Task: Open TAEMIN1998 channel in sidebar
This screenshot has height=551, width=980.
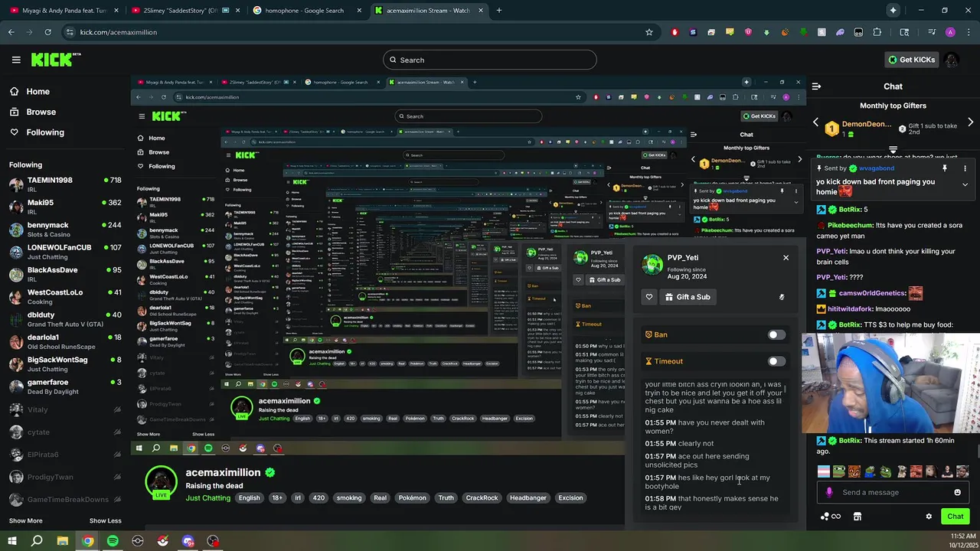Action: tap(65, 184)
